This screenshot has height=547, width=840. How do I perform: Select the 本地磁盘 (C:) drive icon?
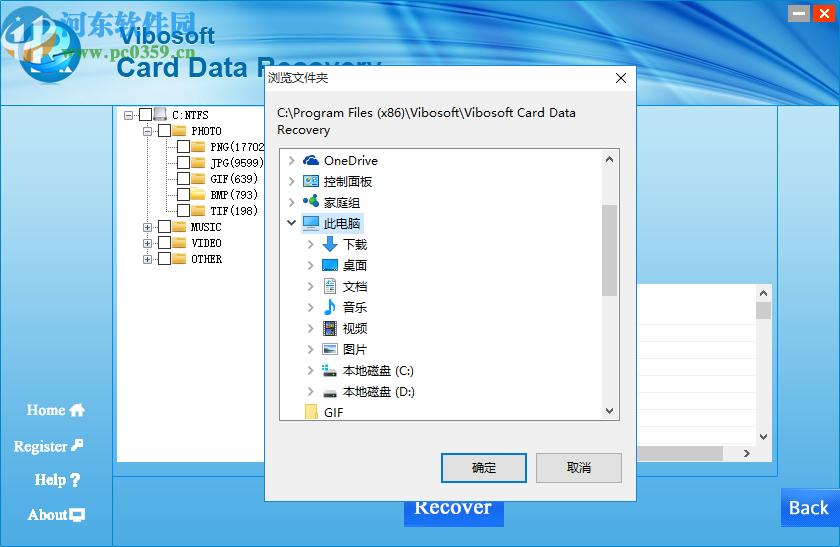329,370
